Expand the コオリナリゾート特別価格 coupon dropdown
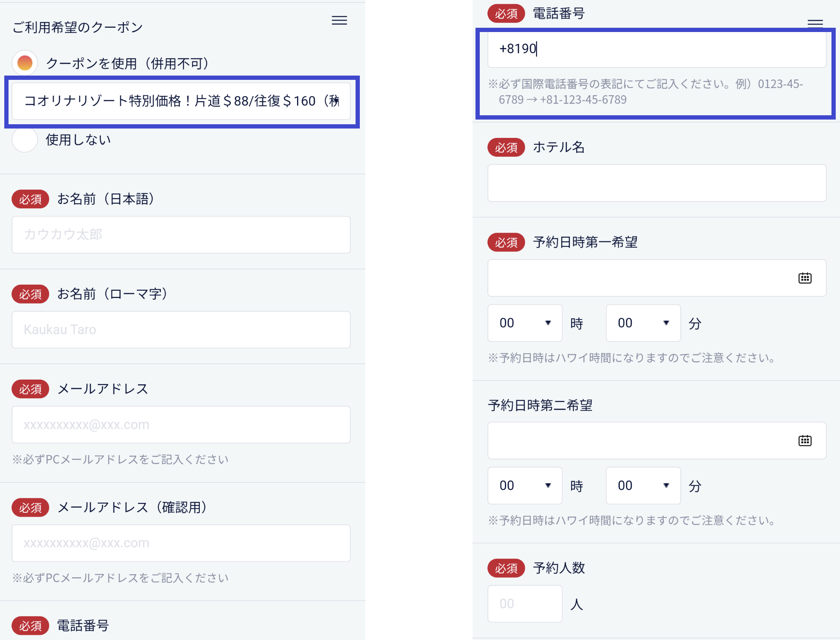 coord(181,101)
